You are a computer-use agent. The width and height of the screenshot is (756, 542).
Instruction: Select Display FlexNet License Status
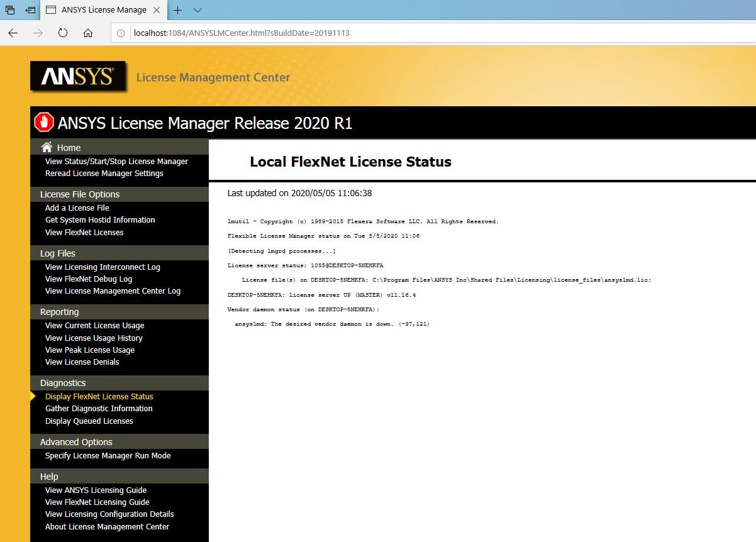[x=99, y=397]
